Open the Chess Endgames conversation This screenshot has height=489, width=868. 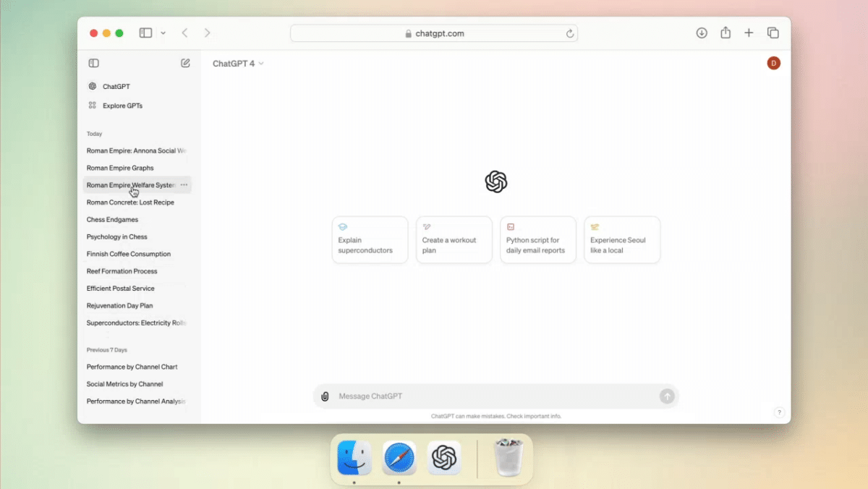(112, 219)
